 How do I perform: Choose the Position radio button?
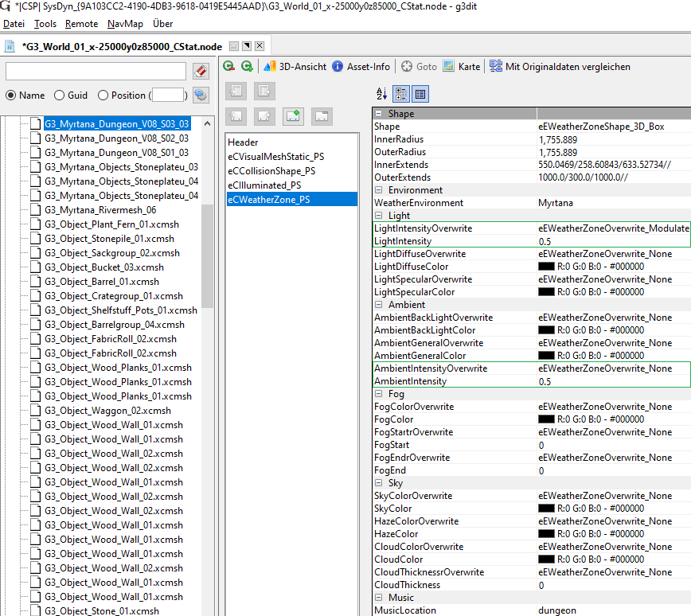(x=103, y=96)
